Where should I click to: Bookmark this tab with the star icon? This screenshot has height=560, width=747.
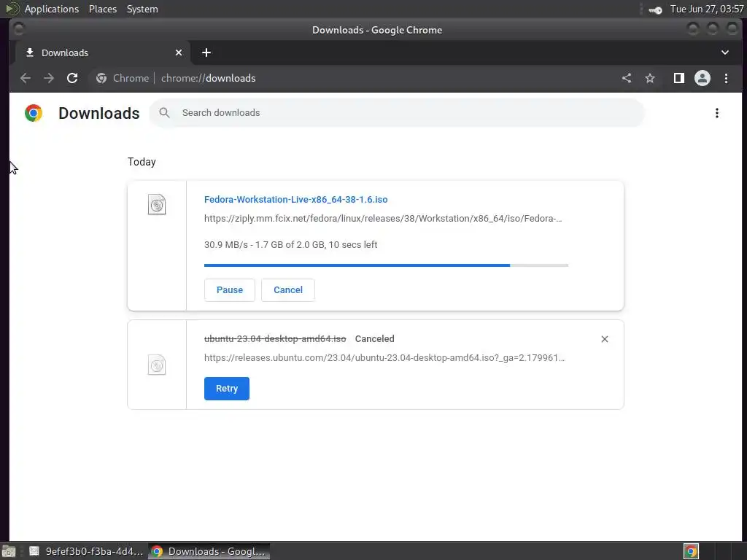pyautogui.click(x=650, y=78)
